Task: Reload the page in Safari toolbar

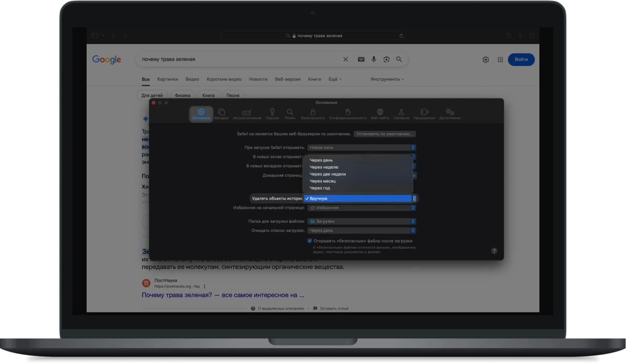Action: 401,36
